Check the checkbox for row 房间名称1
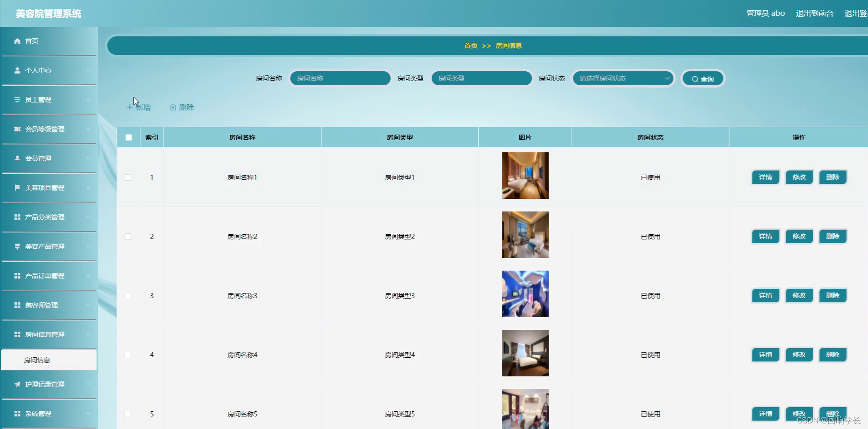Screen dimensions: 868x429 pyautogui.click(x=129, y=177)
